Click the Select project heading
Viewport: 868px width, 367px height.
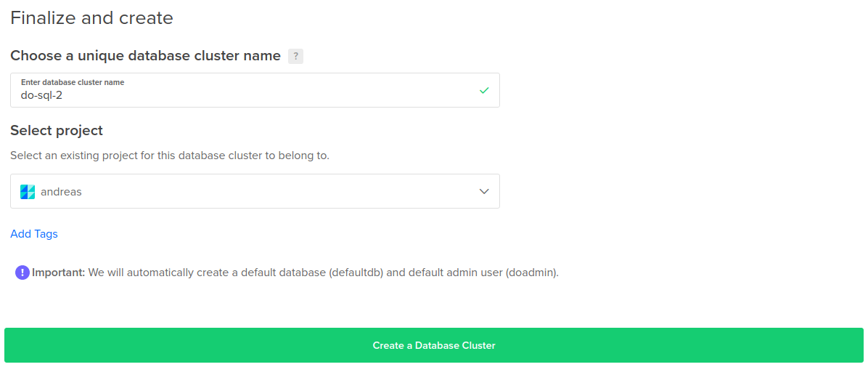pyautogui.click(x=57, y=131)
